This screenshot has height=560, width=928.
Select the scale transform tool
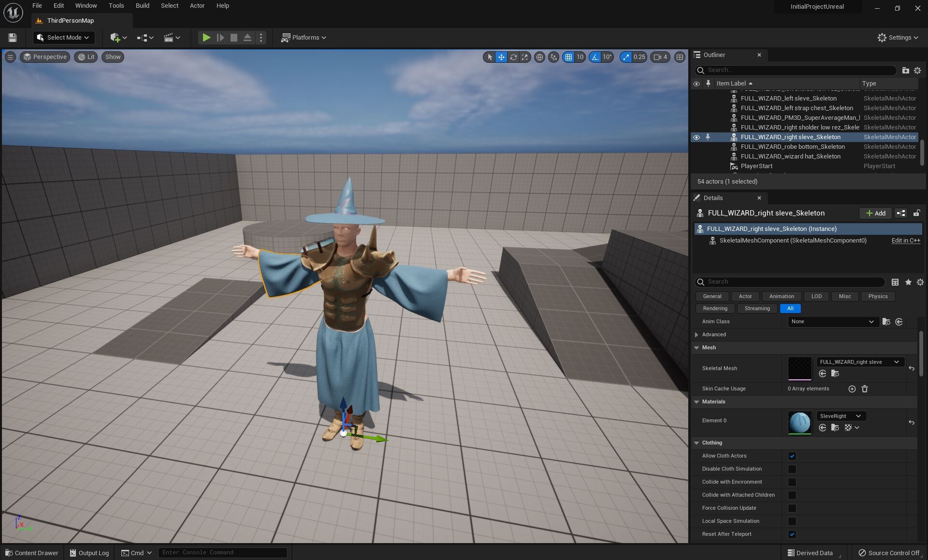pos(525,57)
